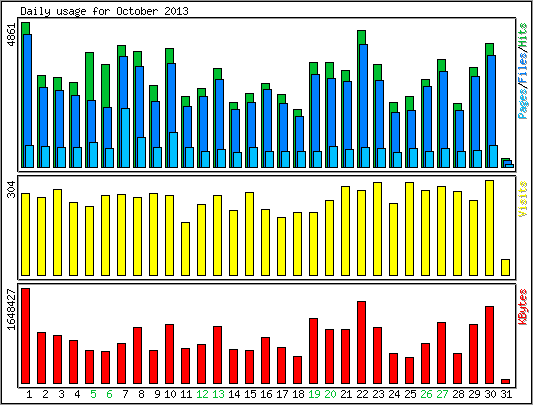Click the blue Files bar for day 8

(139, 102)
